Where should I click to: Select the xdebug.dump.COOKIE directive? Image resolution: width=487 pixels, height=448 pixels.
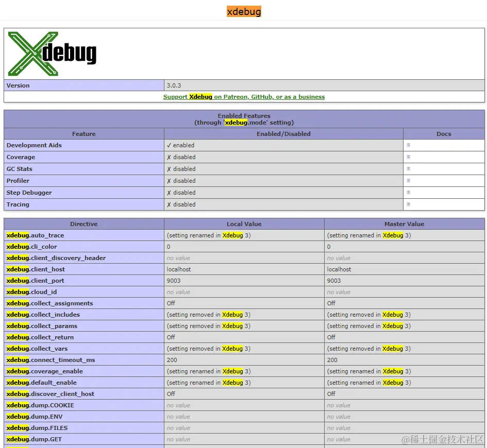(40, 405)
